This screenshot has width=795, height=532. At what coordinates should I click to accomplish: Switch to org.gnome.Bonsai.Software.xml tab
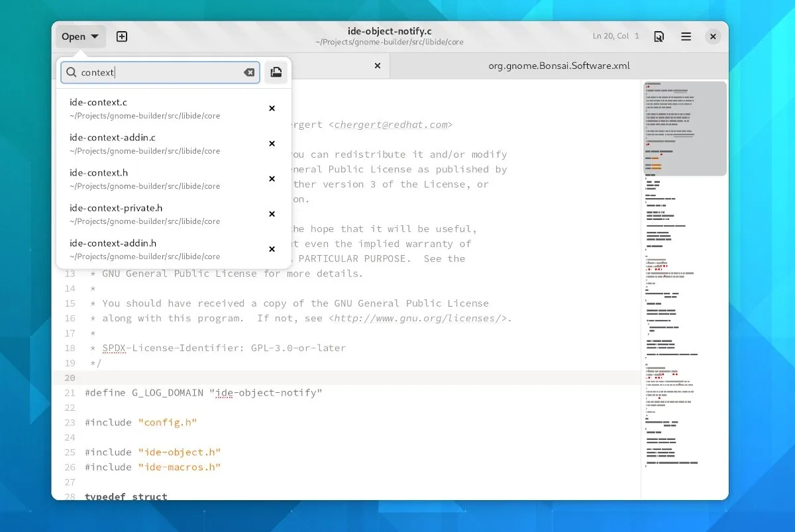click(x=558, y=66)
